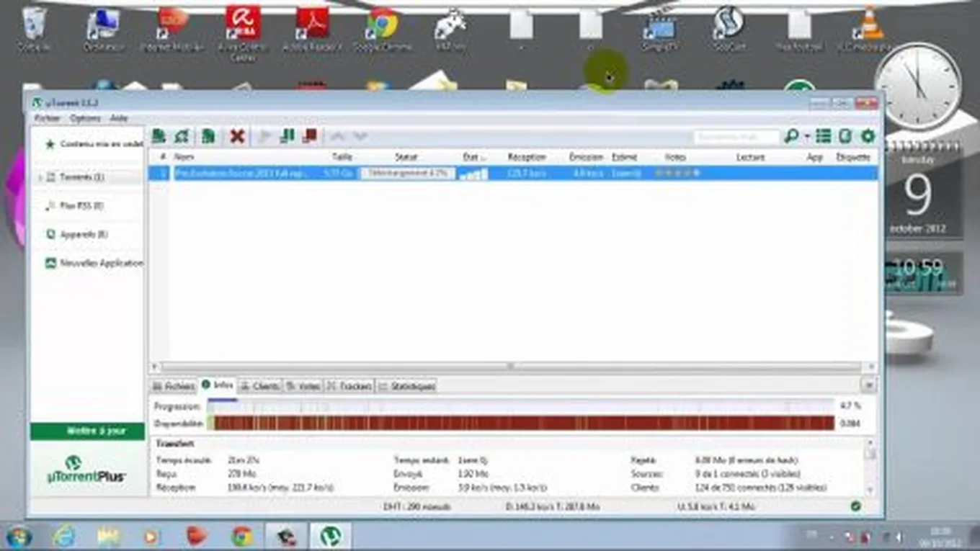This screenshot has height=551, width=980.
Task: Collapse the detail pane with corner arrow button
Action: point(868,385)
